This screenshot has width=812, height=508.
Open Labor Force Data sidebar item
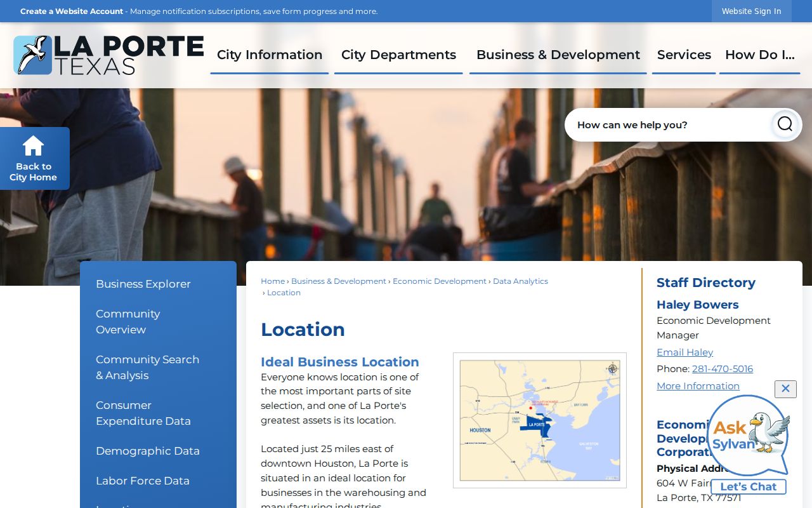coord(143,481)
